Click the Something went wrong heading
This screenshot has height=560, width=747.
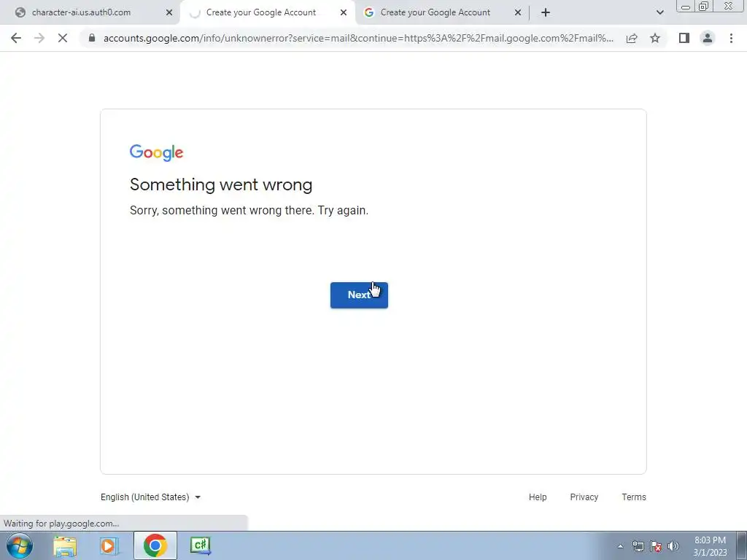221,184
